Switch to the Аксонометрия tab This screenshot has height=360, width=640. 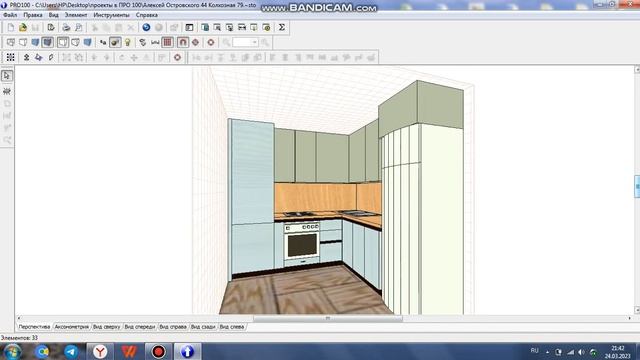click(x=71, y=327)
